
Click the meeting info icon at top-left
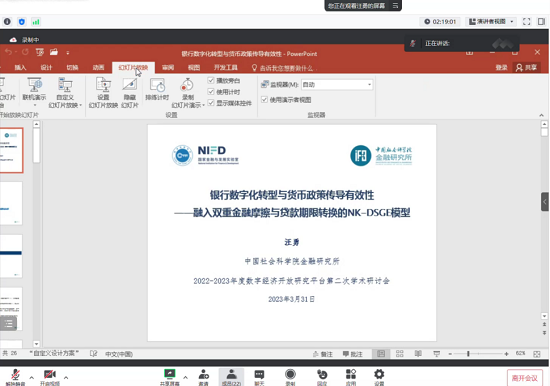tap(7, 22)
